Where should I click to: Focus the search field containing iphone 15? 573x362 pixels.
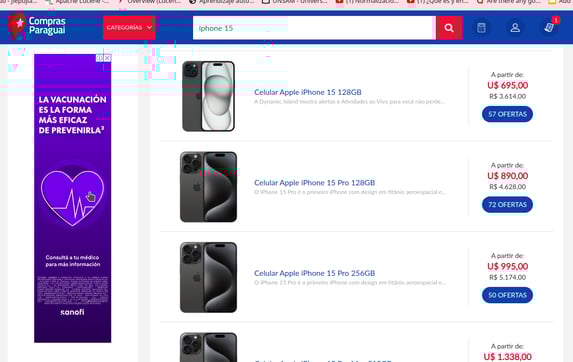314,28
